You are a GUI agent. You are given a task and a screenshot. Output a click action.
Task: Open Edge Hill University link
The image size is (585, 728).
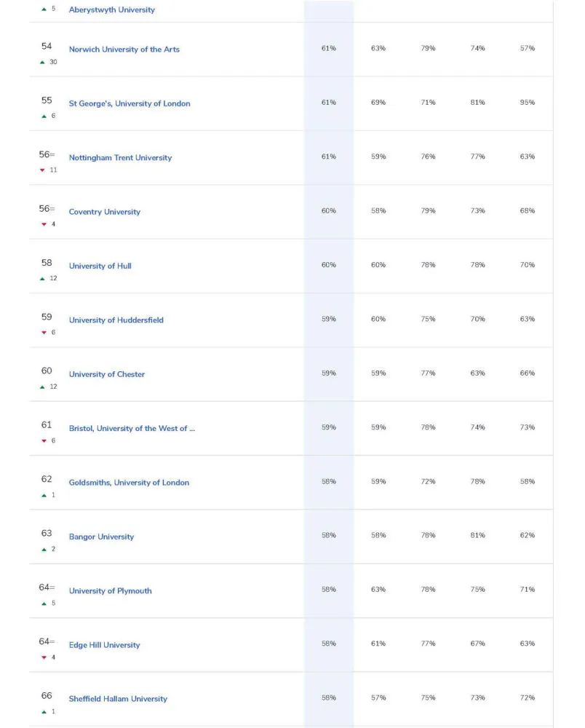click(x=104, y=645)
